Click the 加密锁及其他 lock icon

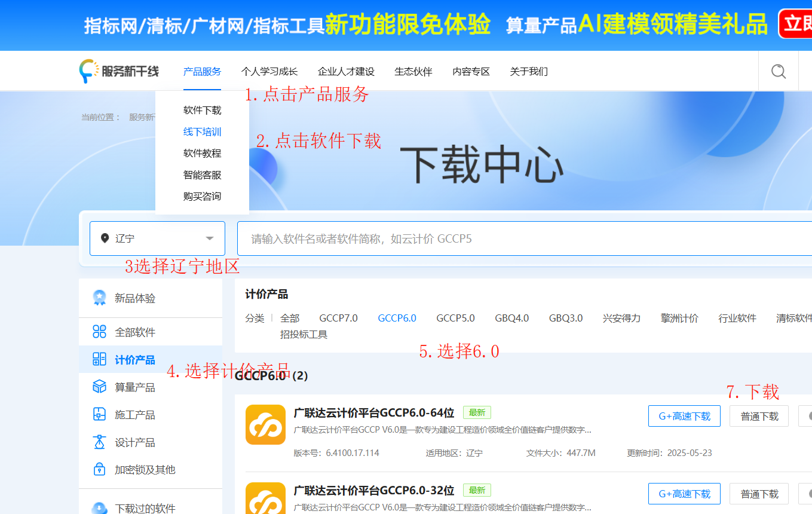point(99,469)
